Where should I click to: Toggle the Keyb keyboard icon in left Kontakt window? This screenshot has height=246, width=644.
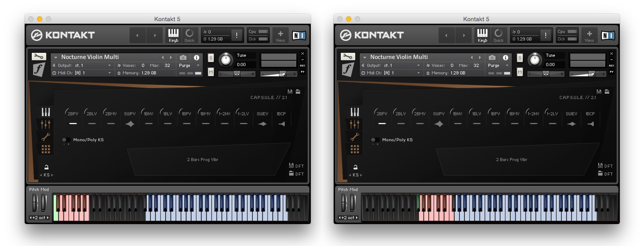tap(173, 35)
